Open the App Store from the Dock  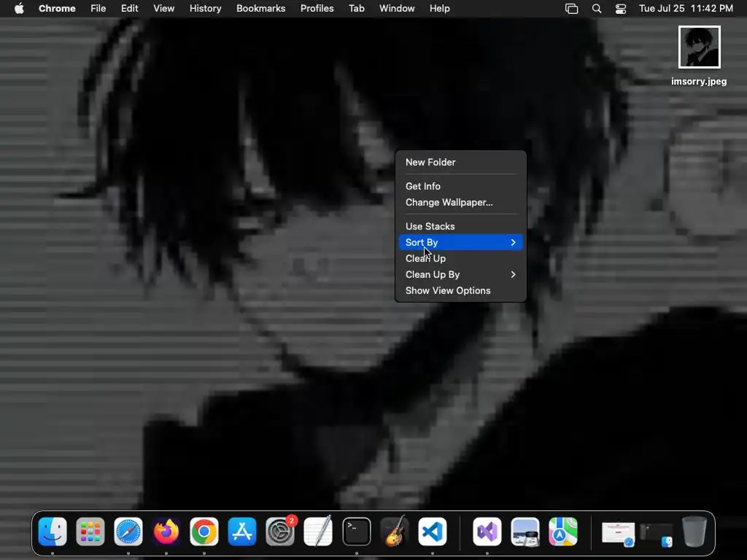coord(242,532)
